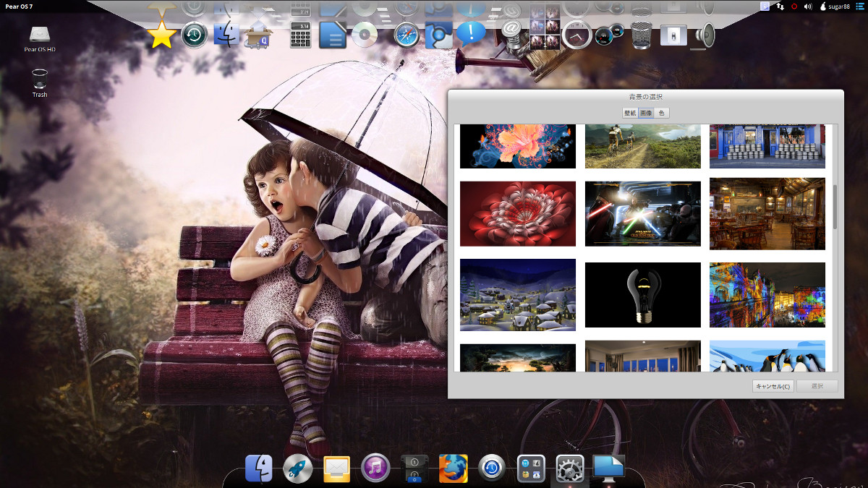
Task: Open the blue list menu icon in the panel corner
Action: 860,6
